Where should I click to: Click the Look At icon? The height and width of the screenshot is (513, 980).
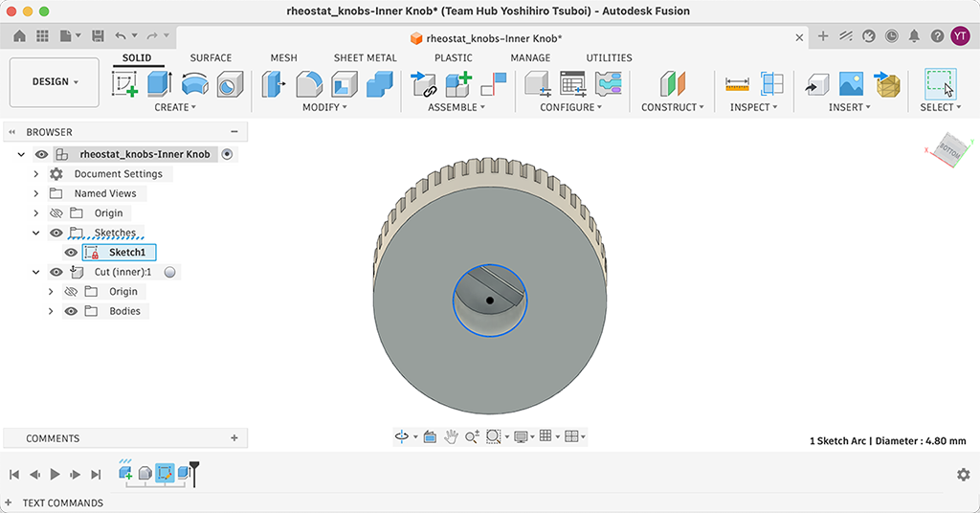click(430, 436)
